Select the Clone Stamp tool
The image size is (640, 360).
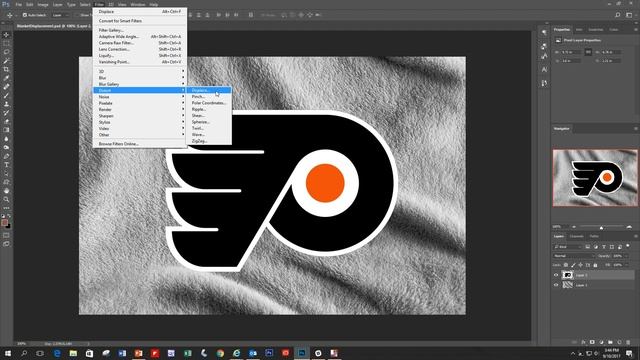click(x=6, y=104)
